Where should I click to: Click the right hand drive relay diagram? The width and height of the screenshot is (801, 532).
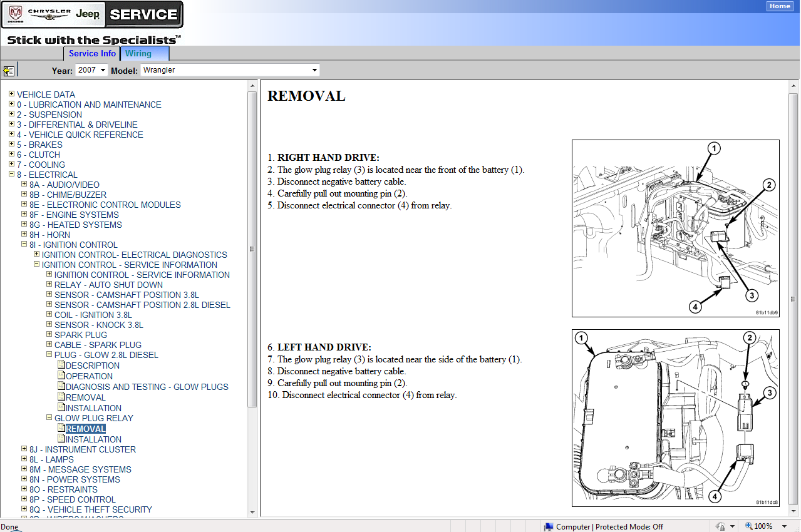(675, 228)
